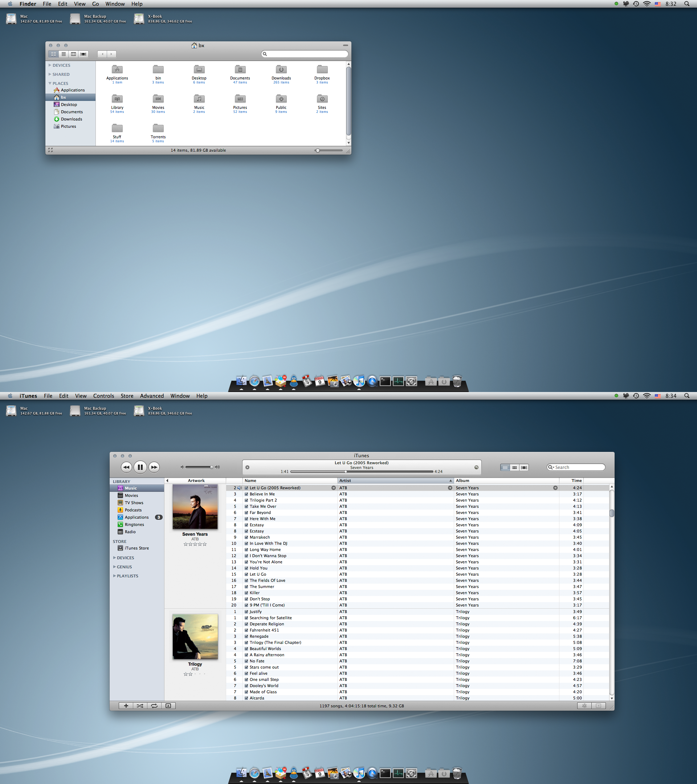Image resolution: width=697 pixels, height=784 pixels.
Task: Open the Torrents folder icon
Action: 158,128
